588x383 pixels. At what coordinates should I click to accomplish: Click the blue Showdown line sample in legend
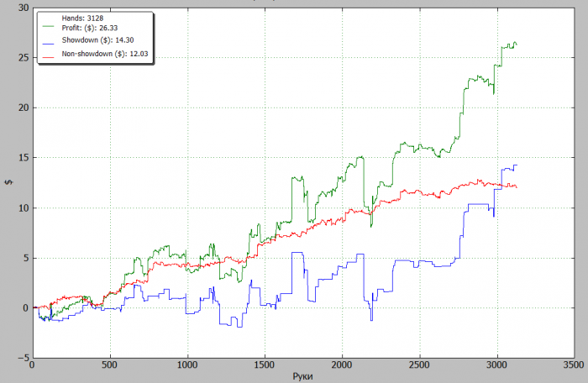coord(48,44)
